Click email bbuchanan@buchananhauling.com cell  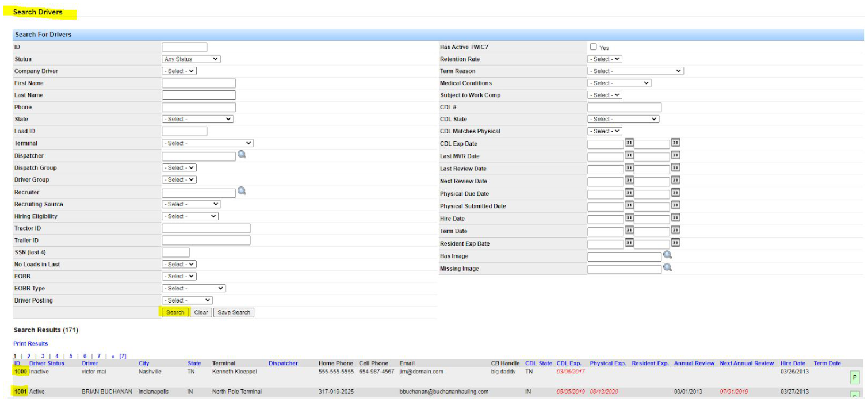(x=444, y=392)
